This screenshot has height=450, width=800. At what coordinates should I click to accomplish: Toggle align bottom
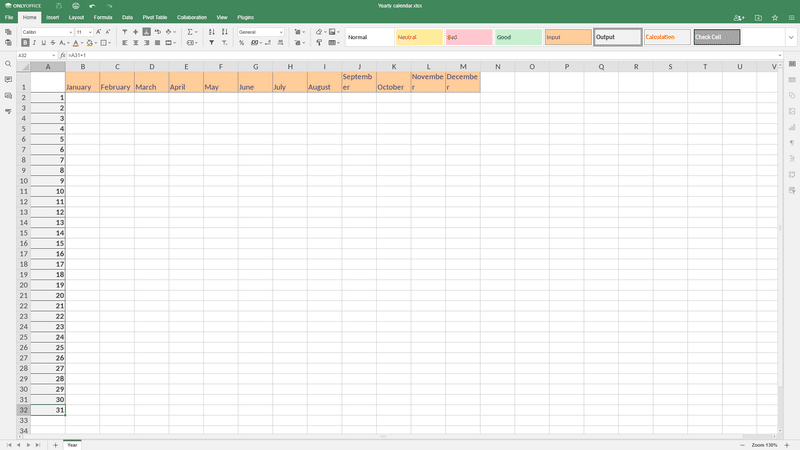(146, 32)
